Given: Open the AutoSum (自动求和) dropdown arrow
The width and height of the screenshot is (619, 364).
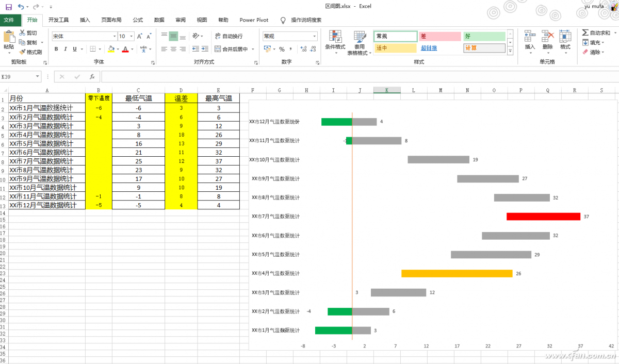Looking at the screenshot, I should point(615,33).
